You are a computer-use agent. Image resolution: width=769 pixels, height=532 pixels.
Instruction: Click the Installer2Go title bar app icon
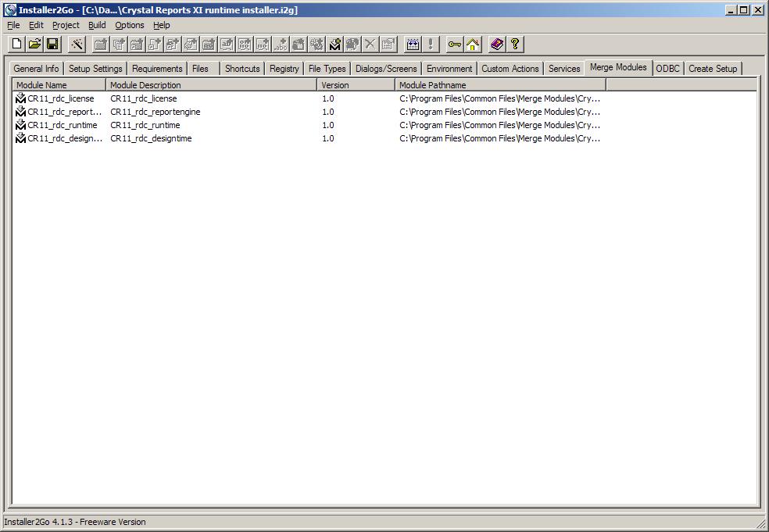click(x=10, y=10)
